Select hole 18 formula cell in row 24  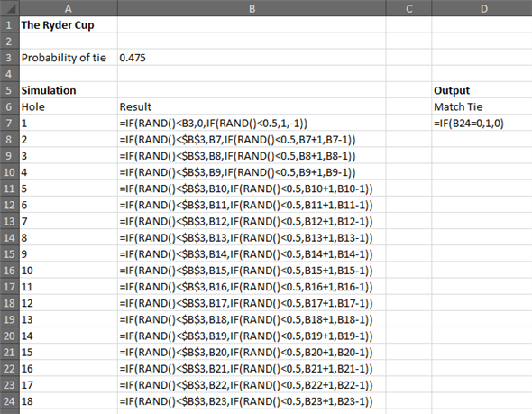pos(252,401)
